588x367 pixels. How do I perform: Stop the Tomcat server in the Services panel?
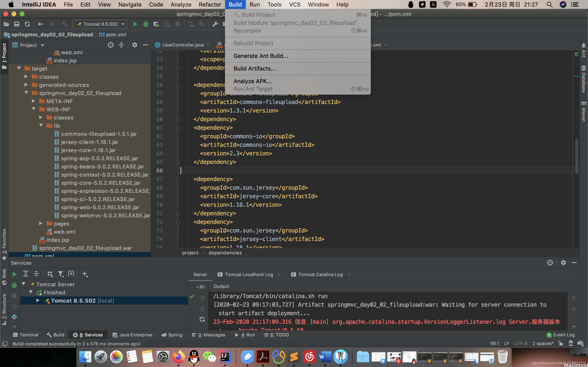(x=14, y=296)
